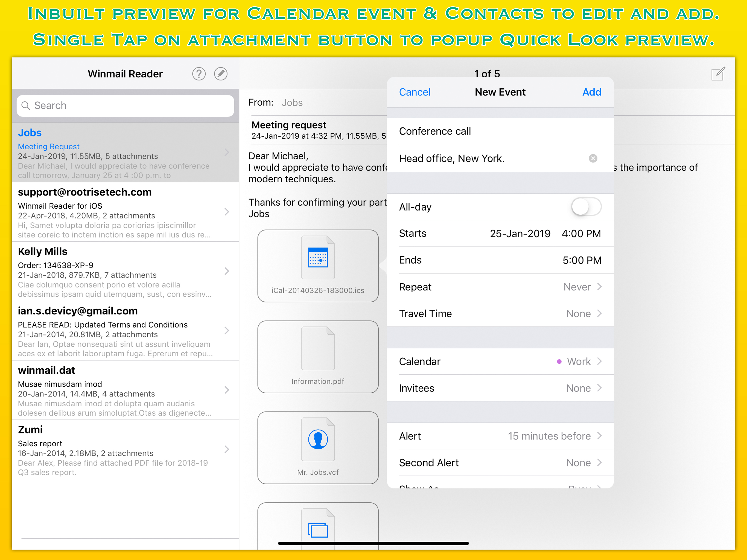Viewport: 747px width, 560px height.
Task: Click the pencil edit icon in sidebar header
Action: (x=221, y=74)
